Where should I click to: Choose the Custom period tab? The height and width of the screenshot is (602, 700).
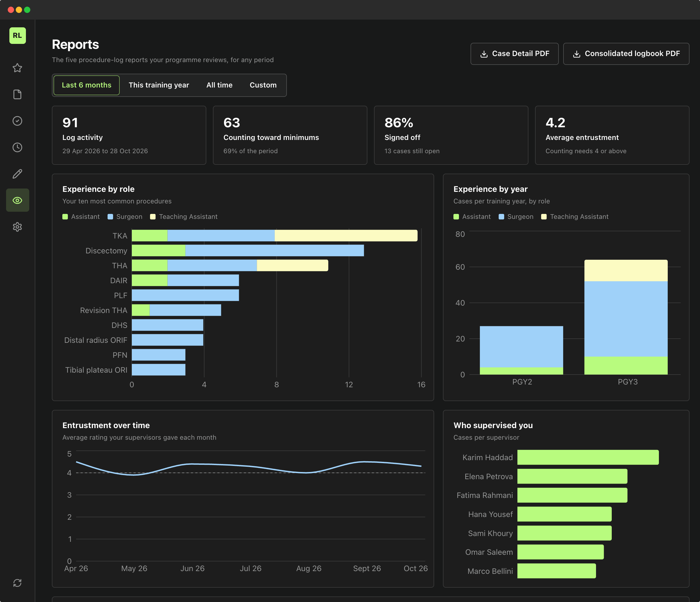coord(263,85)
